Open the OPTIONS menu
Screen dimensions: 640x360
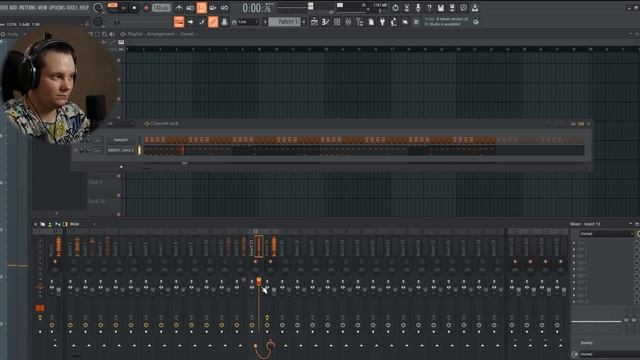tap(57, 8)
